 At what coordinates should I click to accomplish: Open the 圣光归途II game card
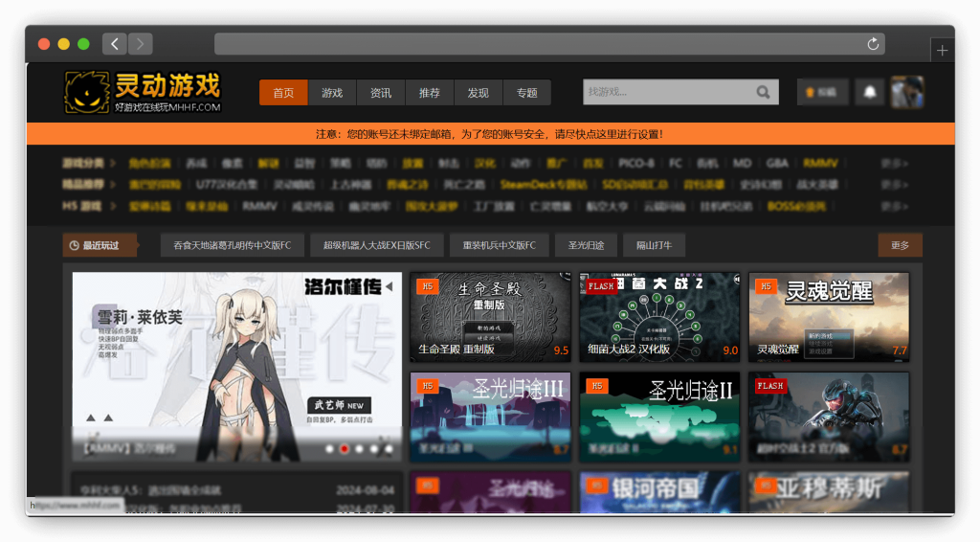pos(659,417)
